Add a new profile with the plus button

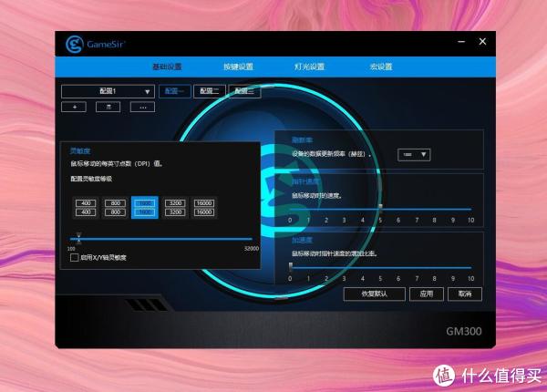[x=74, y=107]
